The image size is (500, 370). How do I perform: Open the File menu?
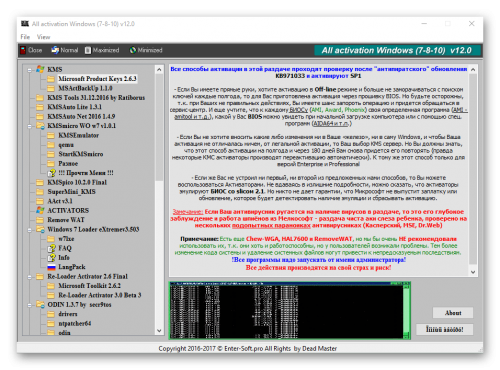pos(25,37)
